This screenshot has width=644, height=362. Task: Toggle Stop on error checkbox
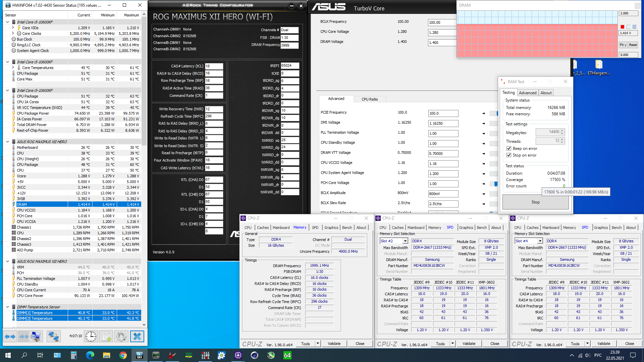tap(509, 155)
